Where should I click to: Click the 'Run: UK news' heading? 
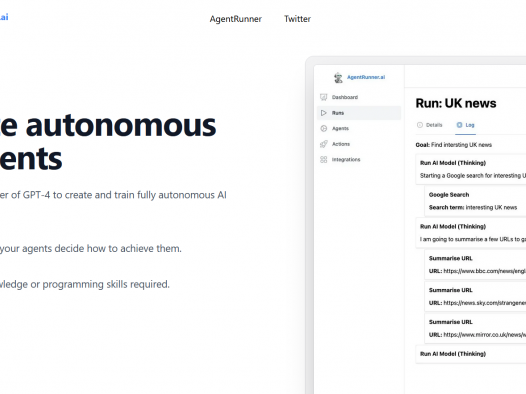pos(456,103)
